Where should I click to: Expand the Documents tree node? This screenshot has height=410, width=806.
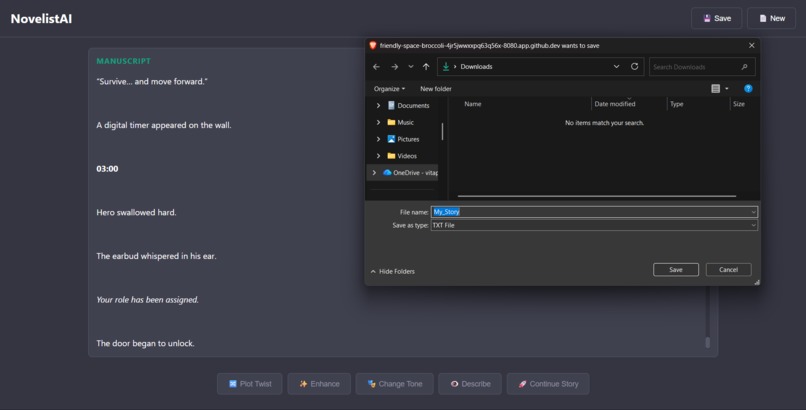378,105
